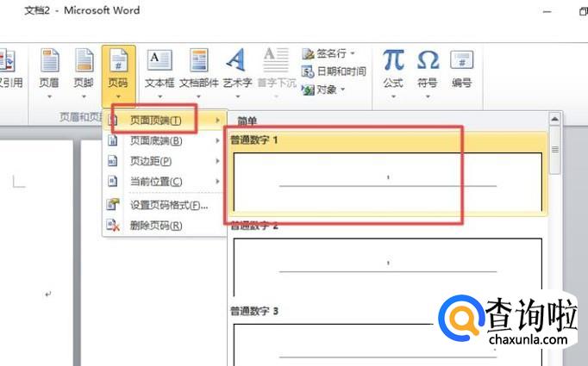Insert a 公式 (Equation) pi icon

pyautogui.click(x=393, y=60)
